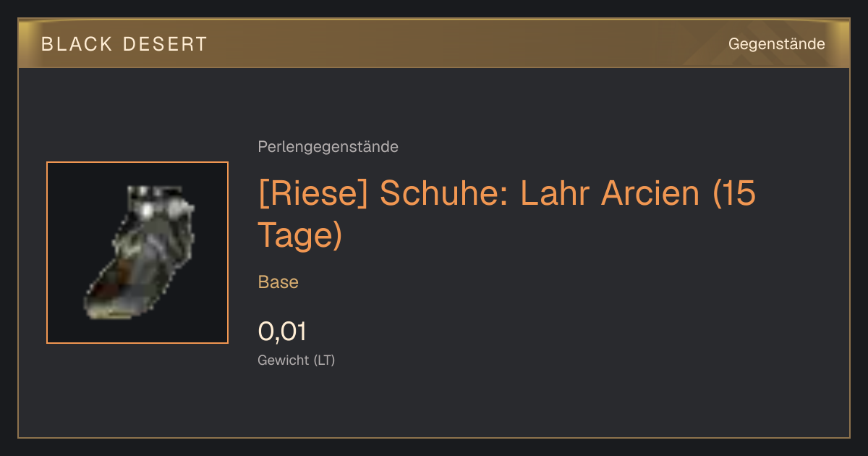Click the Gewicht (LT) caption
Viewport: 868px width, 456px height.
297,360
